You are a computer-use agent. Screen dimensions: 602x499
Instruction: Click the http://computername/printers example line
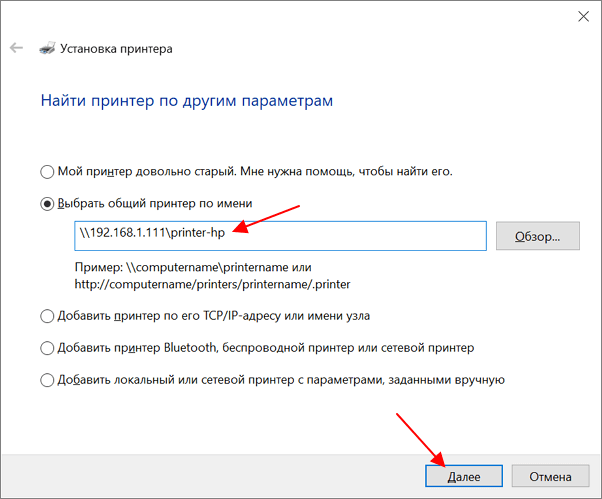[x=212, y=284]
